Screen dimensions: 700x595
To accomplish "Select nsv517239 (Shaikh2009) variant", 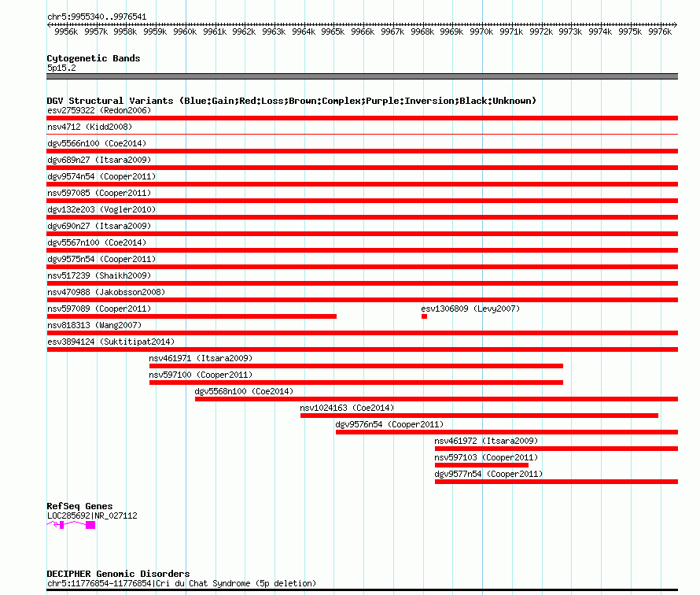I will [99, 275].
